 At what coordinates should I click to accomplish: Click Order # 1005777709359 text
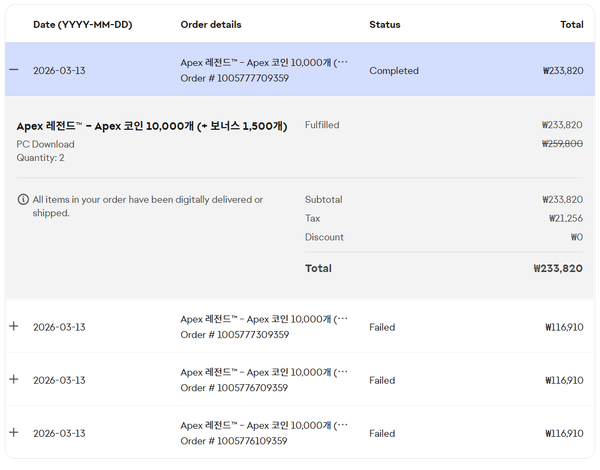(x=234, y=78)
